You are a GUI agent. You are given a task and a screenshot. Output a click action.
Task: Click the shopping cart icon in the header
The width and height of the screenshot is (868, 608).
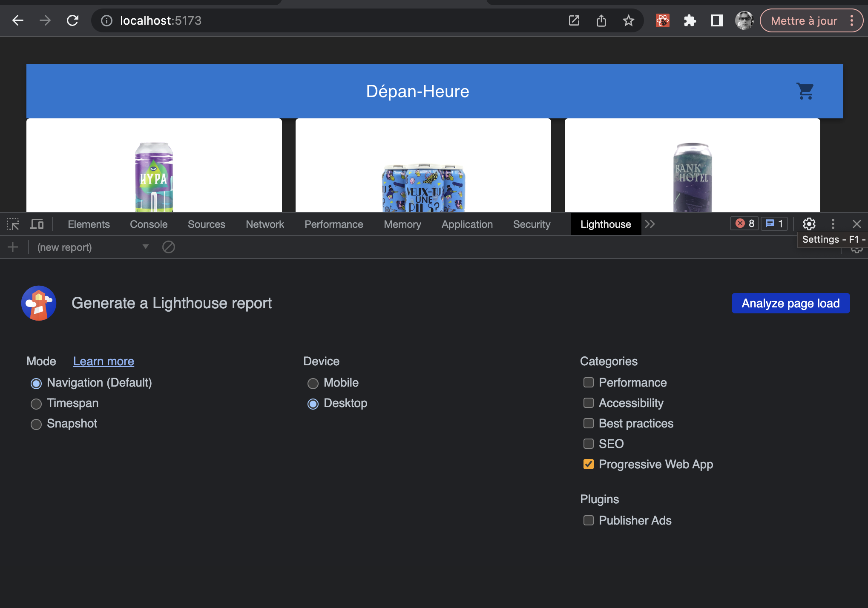point(805,91)
